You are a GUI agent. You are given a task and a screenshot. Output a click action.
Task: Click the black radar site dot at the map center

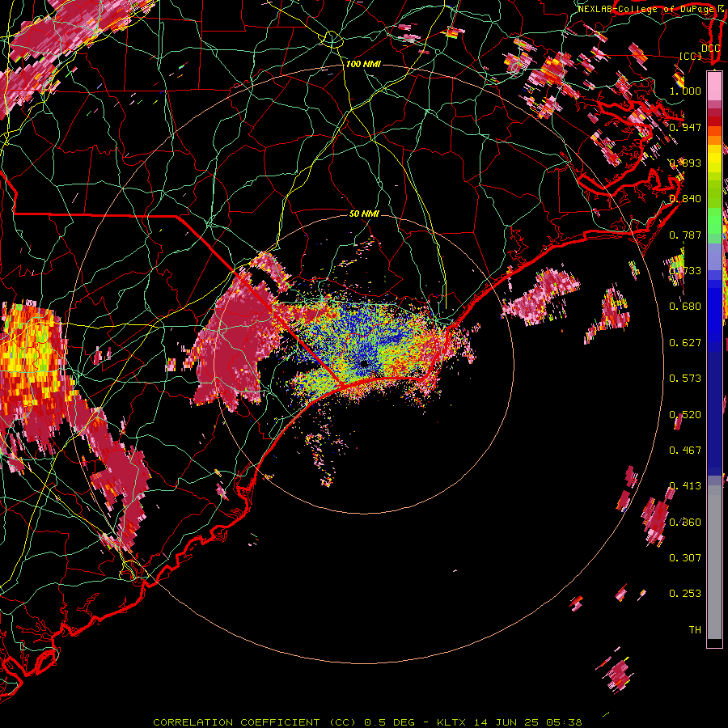tap(364, 364)
